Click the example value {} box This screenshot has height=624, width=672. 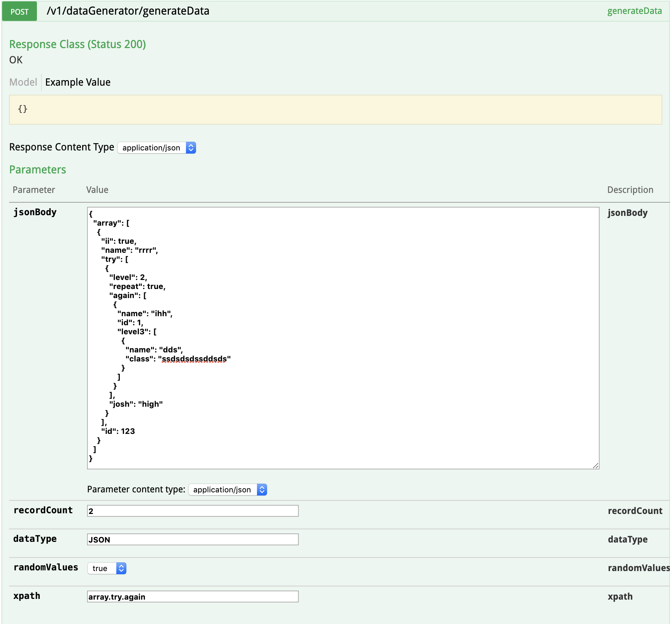(x=336, y=110)
